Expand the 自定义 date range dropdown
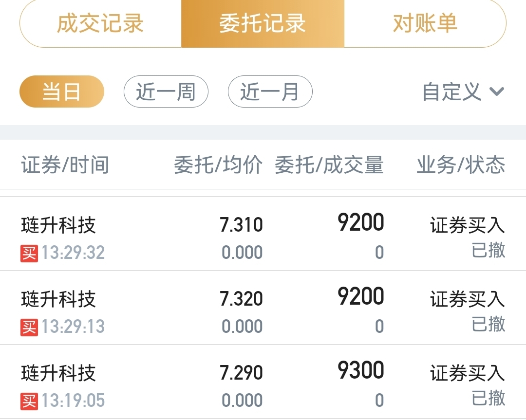This screenshot has width=526, height=420. pos(463,91)
